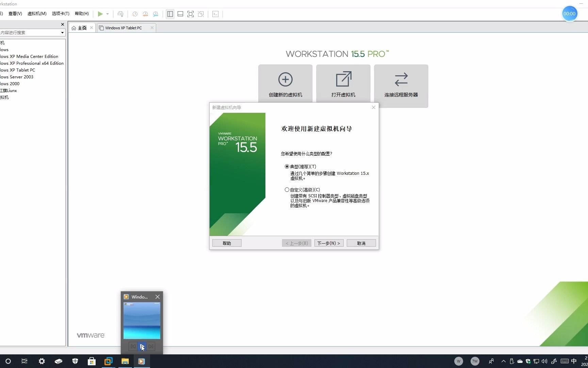Screen dimensions: 588x368
Task: Open the power options dropdown arrow
Action: 108,14
